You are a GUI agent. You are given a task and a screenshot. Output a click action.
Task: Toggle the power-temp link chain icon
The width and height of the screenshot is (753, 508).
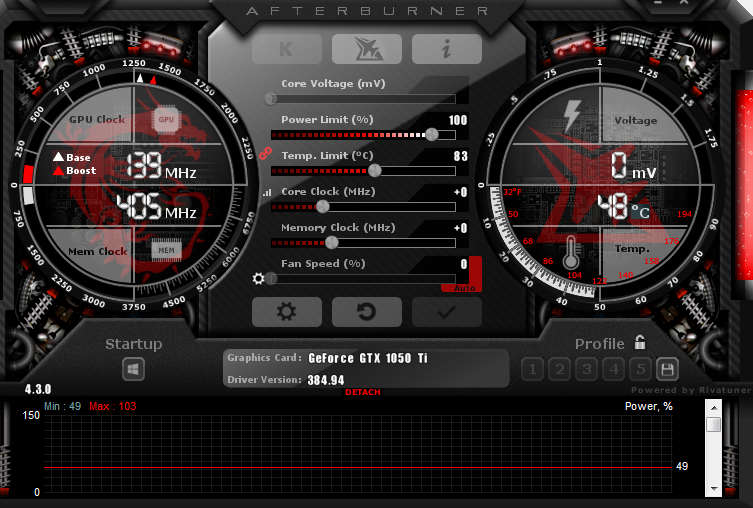[x=265, y=154]
